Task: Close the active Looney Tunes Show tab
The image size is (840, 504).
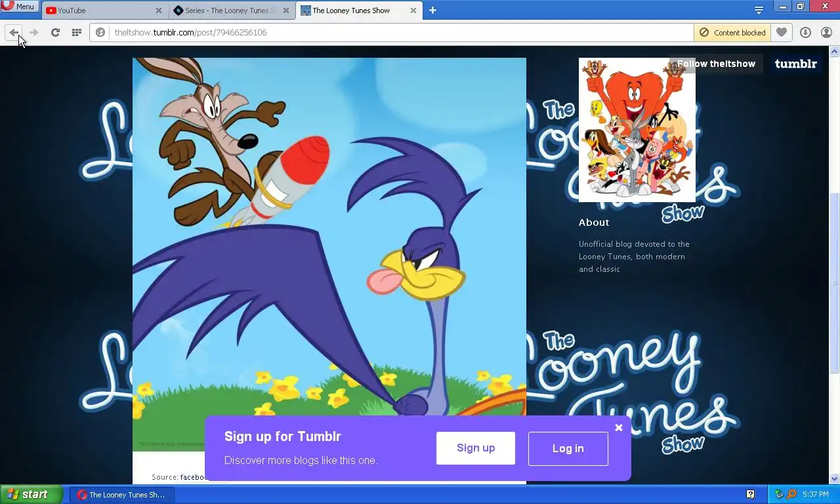Action: point(413,10)
